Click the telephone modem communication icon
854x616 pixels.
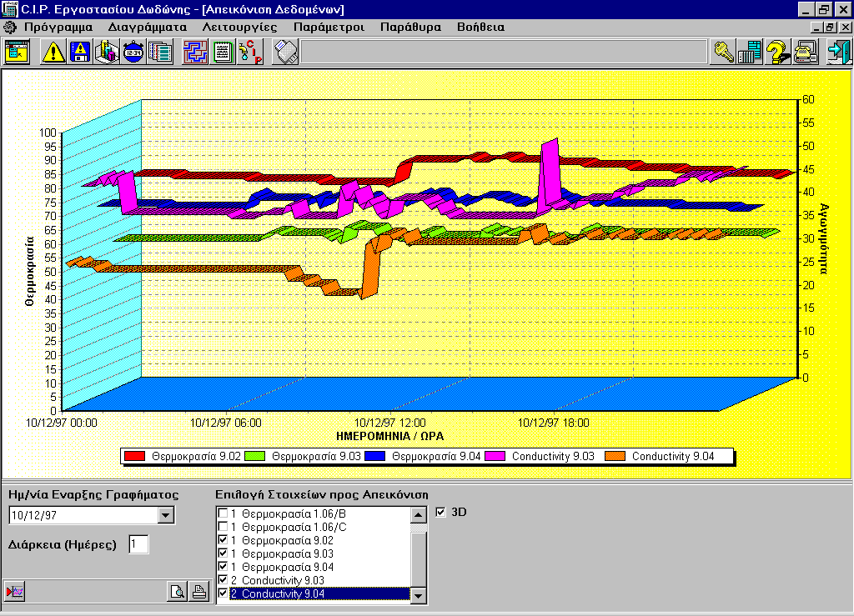click(x=806, y=53)
